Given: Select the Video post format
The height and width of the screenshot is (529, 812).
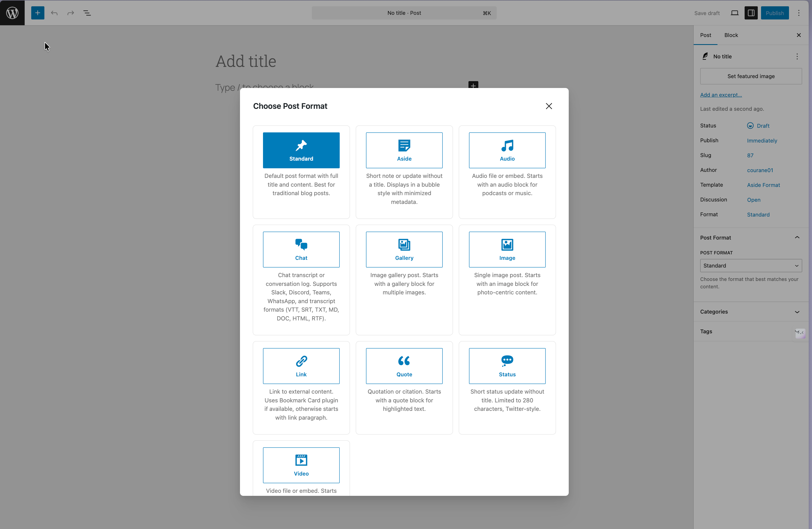Looking at the screenshot, I should click(x=301, y=465).
